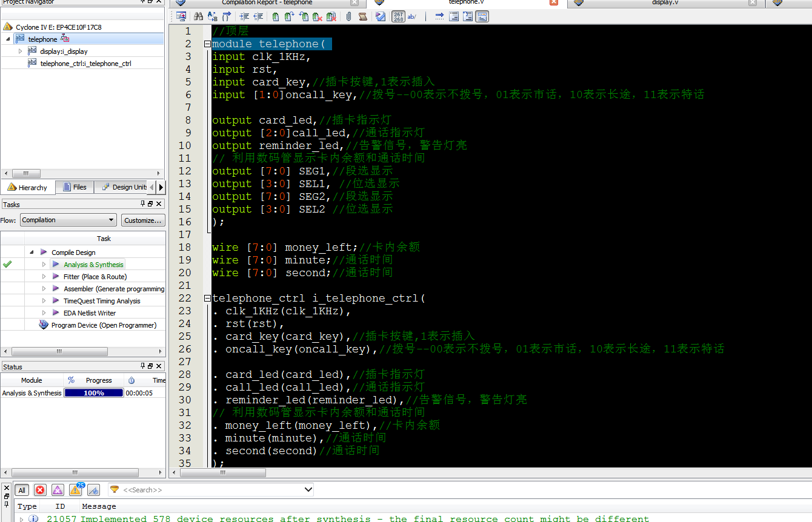Image resolution: width=812 pixels, height=522 pixels.
Task: Collapse the module telephone code fold
Action: pos(207,44)
